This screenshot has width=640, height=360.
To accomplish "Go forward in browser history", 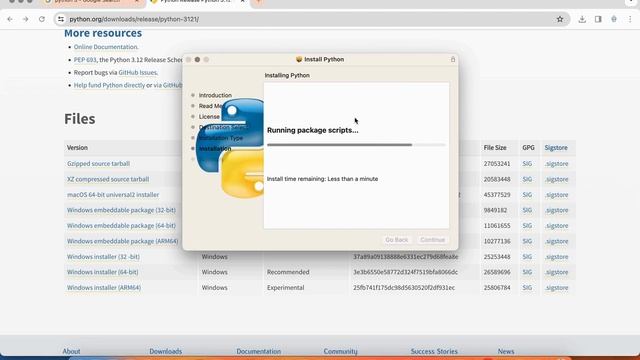I will tap(25, 19).
